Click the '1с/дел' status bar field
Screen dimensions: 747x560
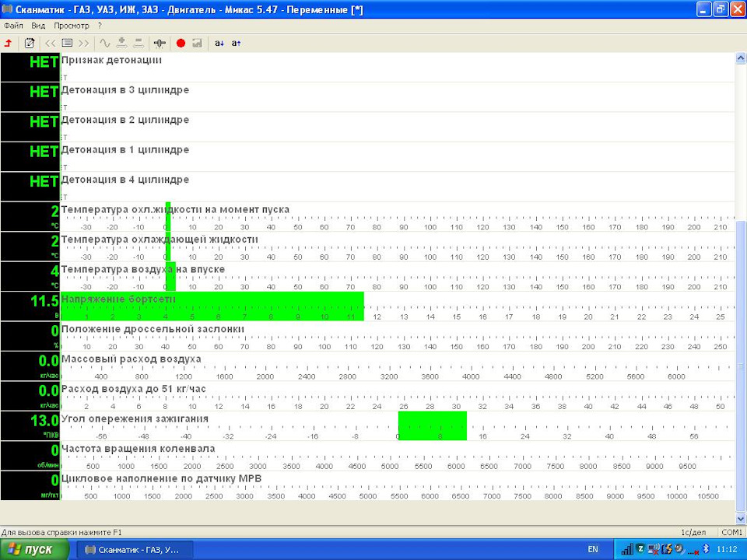[x=693, y=532]
